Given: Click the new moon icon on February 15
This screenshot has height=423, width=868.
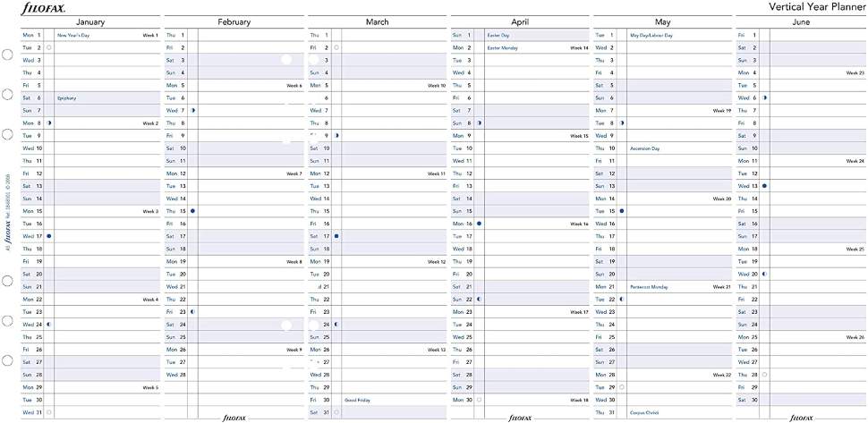Looking at the screenshot, I should coord(192,211).
